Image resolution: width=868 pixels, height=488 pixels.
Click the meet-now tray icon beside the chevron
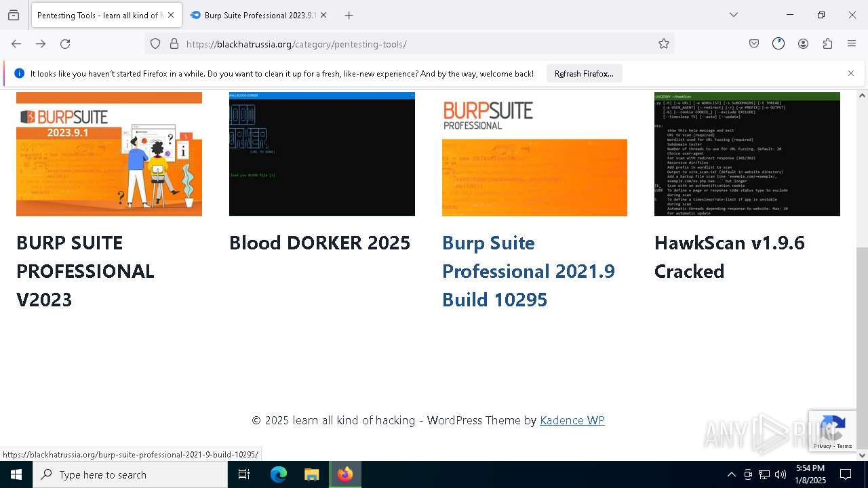click(748, 474)
